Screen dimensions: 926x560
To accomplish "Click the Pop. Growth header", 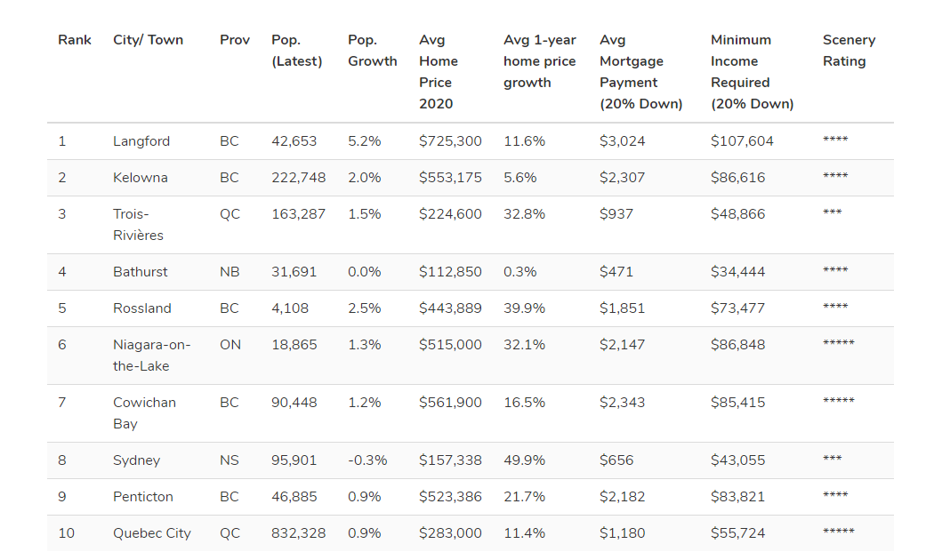I will click(372, 51).
